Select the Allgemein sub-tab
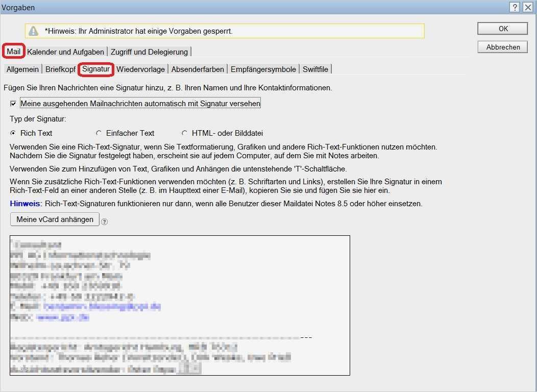The height and width of the screenshot is (392, 537). [x=22, y=68]
